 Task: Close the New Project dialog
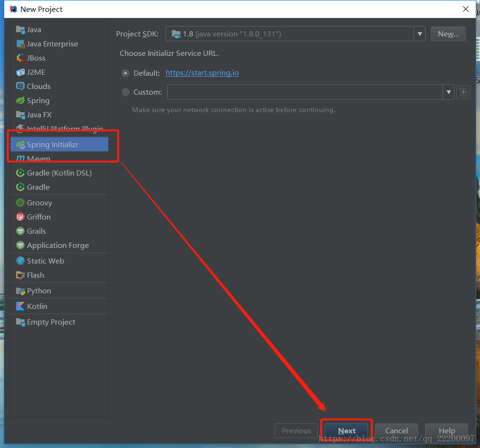[x=466, y=9]
